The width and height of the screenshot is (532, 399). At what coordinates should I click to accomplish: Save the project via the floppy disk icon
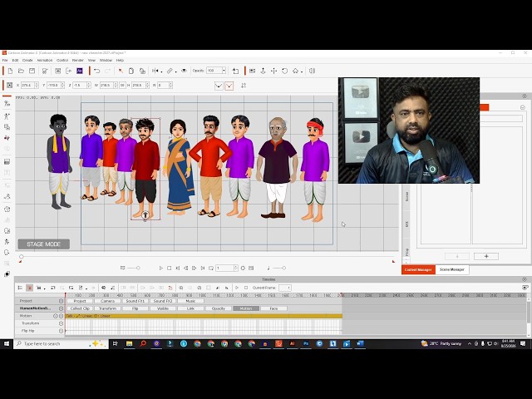coord(32,71)
